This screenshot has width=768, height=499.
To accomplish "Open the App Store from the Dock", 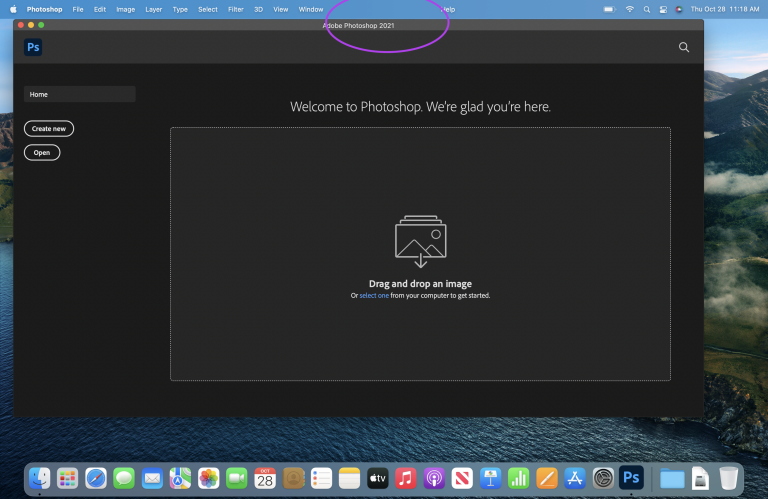I will pyautogui.click(x=575, y=478).
